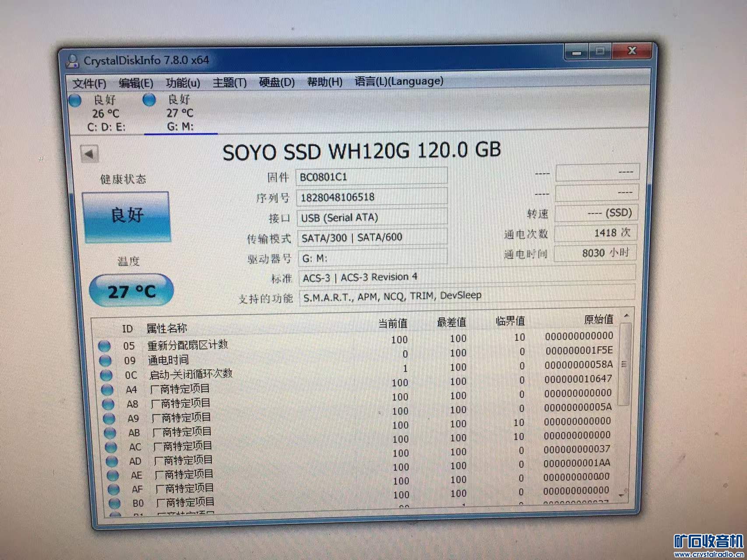
Task: Click the 当前值 column header
Action: (x=392, y=323)
